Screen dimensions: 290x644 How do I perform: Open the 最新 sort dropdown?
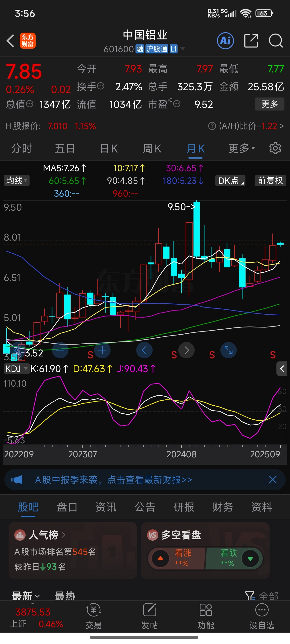[26, 596]
